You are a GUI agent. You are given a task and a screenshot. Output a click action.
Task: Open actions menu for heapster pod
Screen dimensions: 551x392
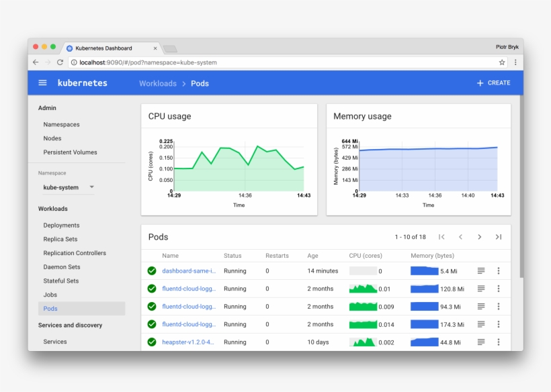point(499,342)
